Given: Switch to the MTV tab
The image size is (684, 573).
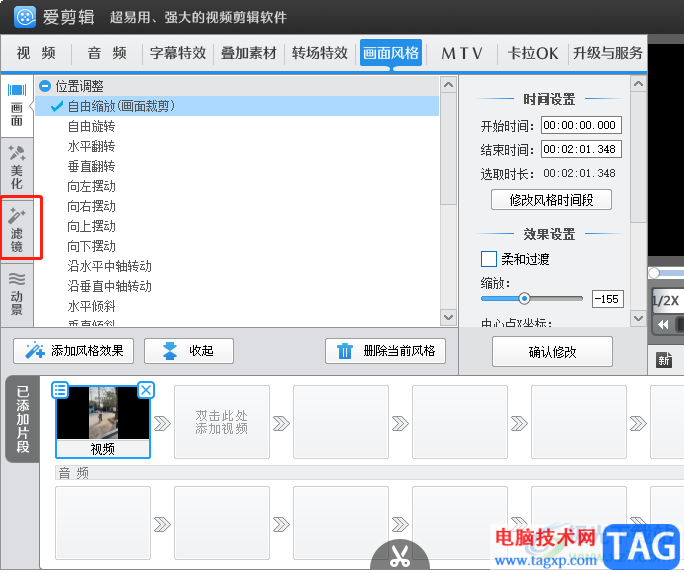Looking at the screenshot, I should tap(462, 53).
